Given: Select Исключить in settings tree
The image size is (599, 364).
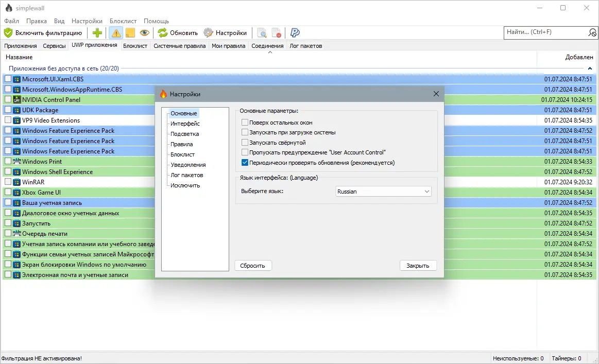Looking at the screenshot, I should 185,185.
